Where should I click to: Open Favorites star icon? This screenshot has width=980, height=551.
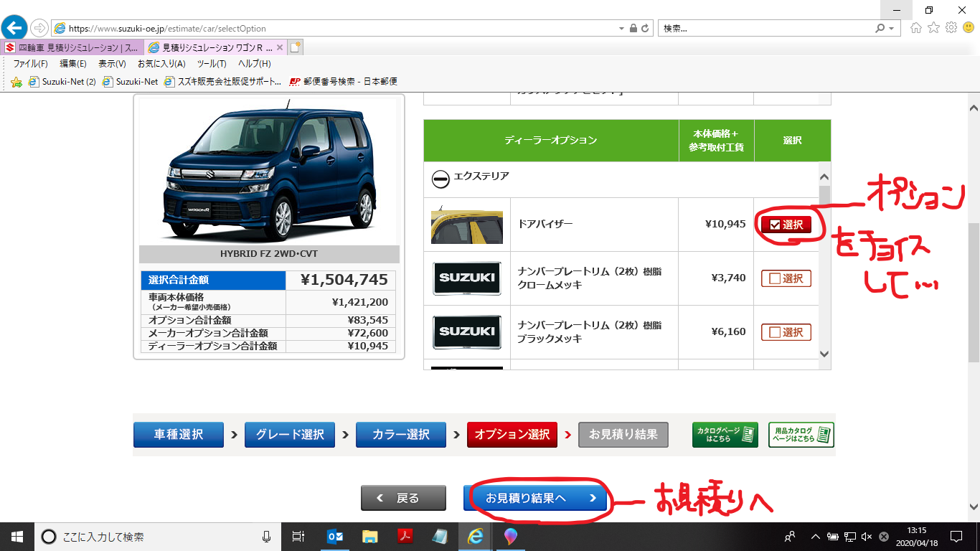point(933,28)
